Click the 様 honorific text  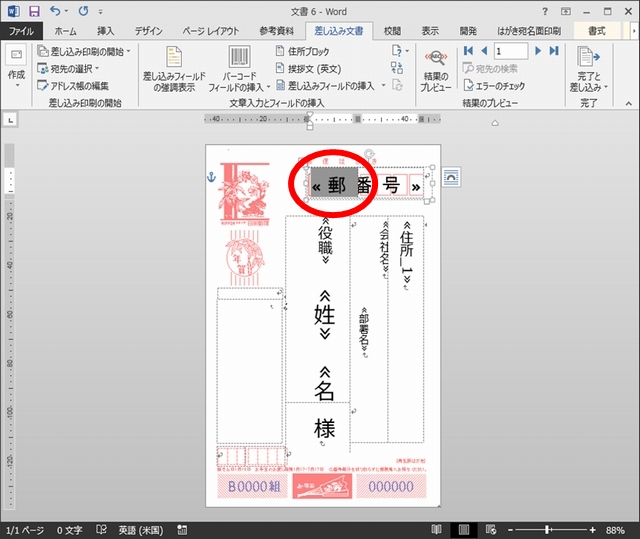324,428
